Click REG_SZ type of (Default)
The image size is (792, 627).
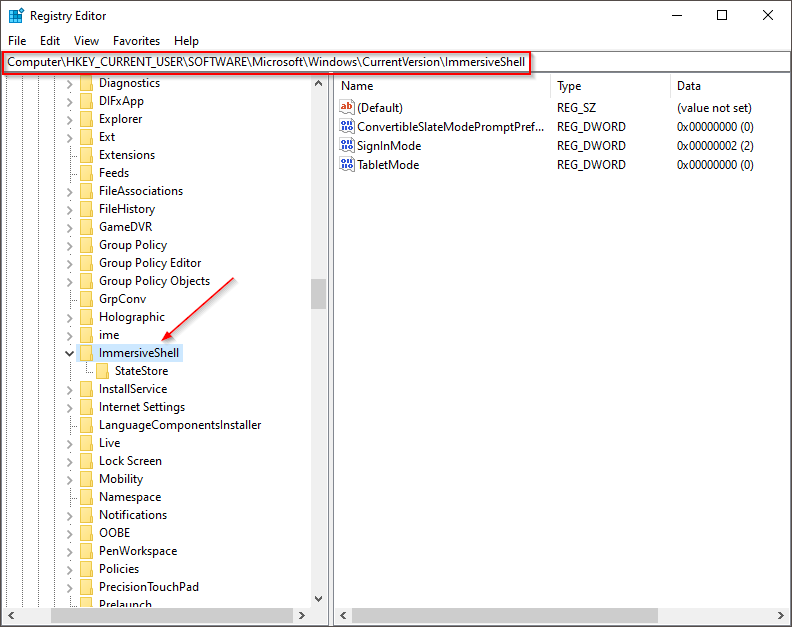[576, 108]
